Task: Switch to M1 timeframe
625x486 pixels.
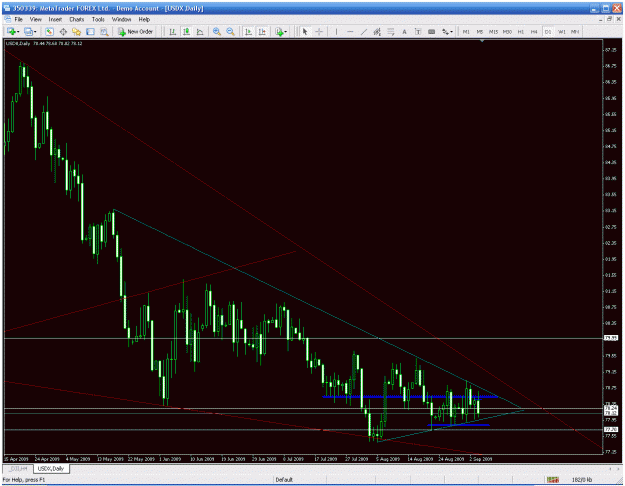Action: 466,32
